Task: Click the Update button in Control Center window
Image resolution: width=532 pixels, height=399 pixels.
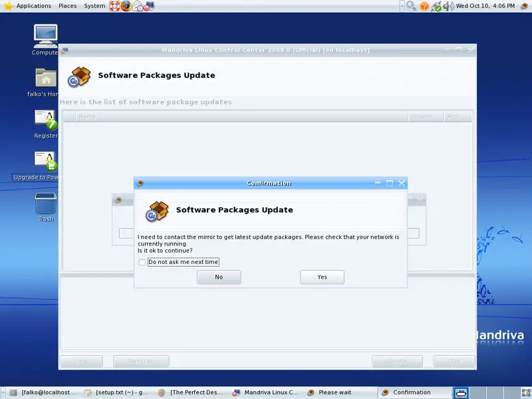Action: click(397, 361)
